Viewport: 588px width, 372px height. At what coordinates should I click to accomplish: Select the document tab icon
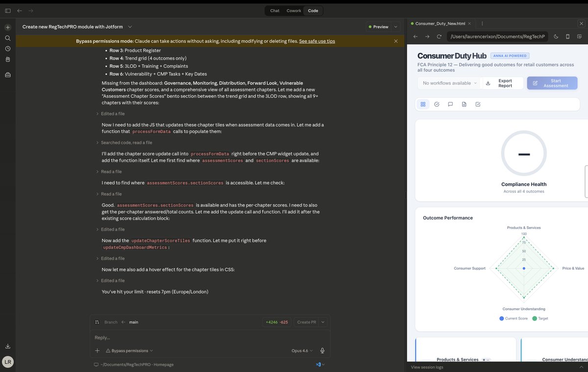click(x=464, y=104)
